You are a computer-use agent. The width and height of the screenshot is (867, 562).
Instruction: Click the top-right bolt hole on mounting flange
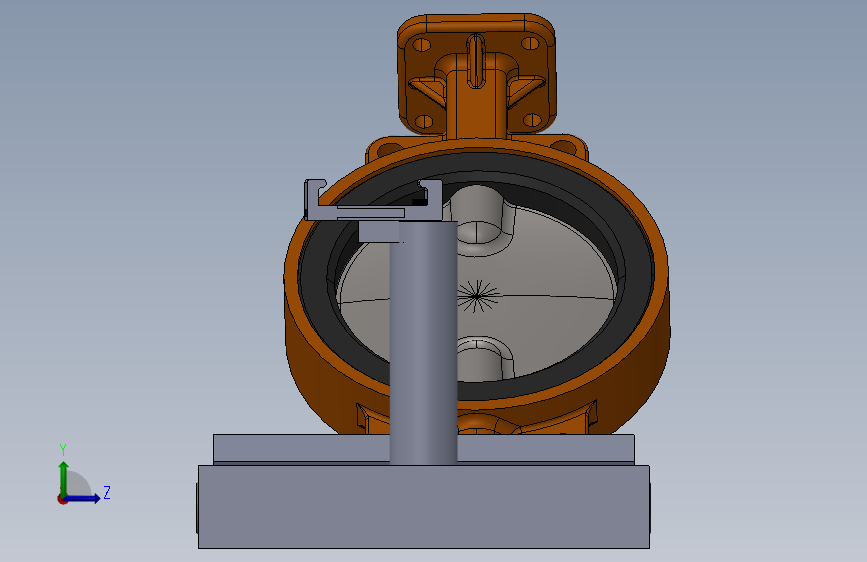click(x=530, y=43)
